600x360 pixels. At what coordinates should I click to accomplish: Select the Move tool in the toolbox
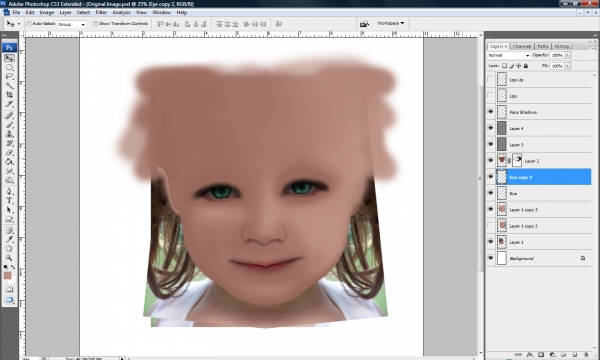point(9,58)
